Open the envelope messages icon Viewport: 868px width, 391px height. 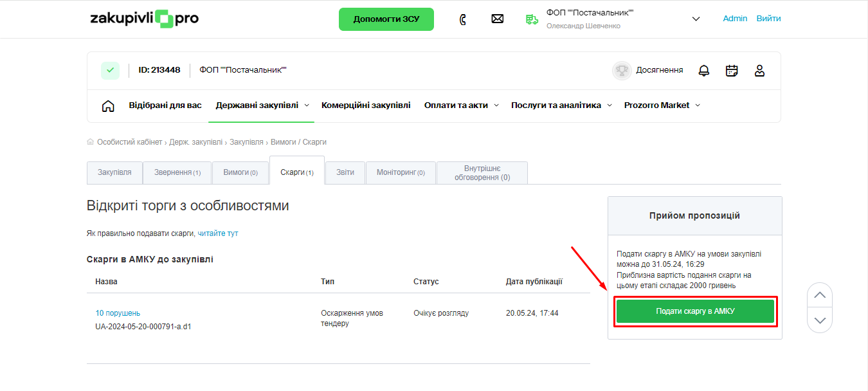coord(497,19)
